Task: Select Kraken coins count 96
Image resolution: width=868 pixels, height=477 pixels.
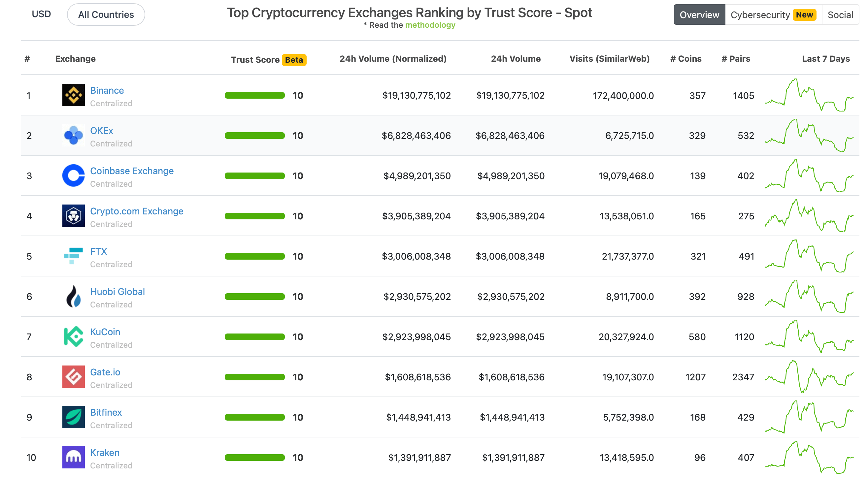Action: [x=700, y=458]
